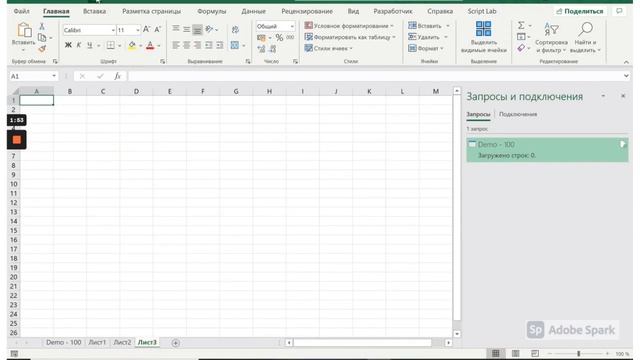640x360 pixels.
Task: Decrease decimal places icon
Action: coord(272,49)
